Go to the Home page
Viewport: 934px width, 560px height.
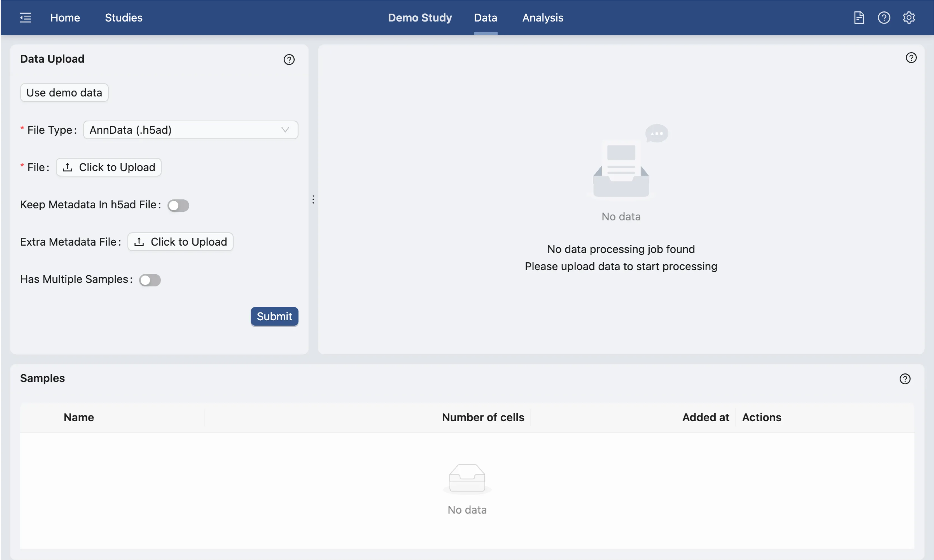[65, 18]
